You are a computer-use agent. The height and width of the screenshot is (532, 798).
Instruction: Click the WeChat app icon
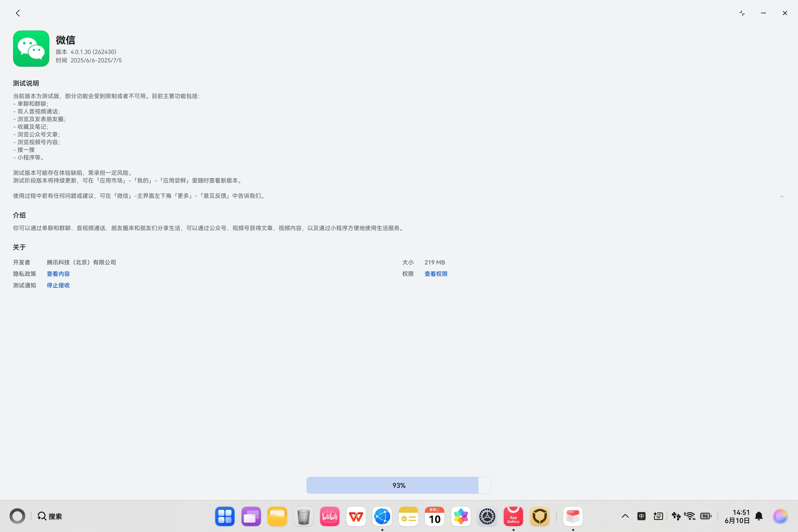[31, 49]
